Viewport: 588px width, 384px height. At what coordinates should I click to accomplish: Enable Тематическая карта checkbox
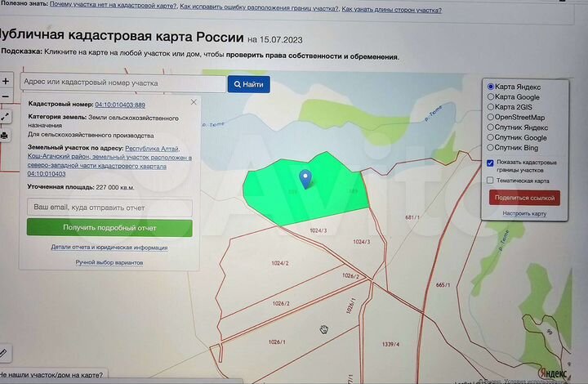[490, 181]
